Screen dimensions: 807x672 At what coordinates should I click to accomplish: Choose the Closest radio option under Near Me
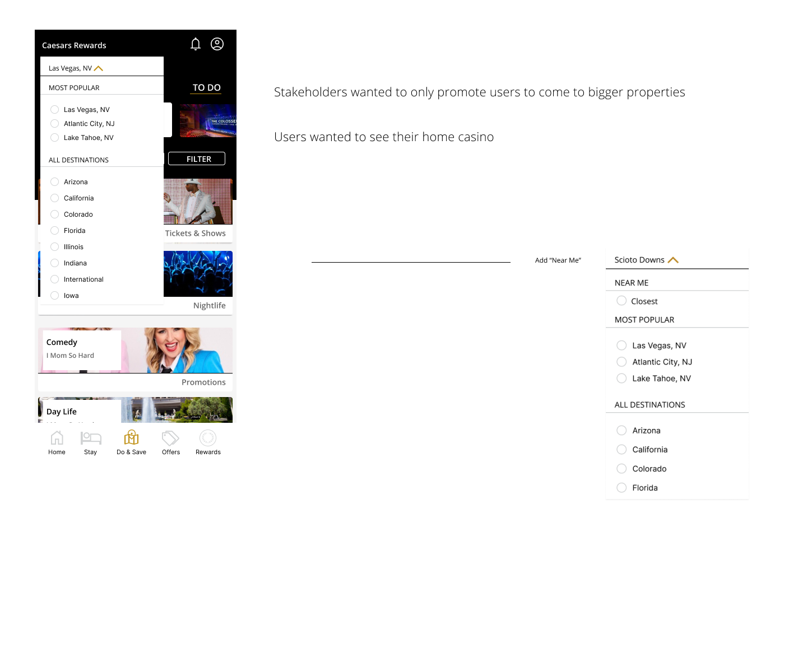622,301
